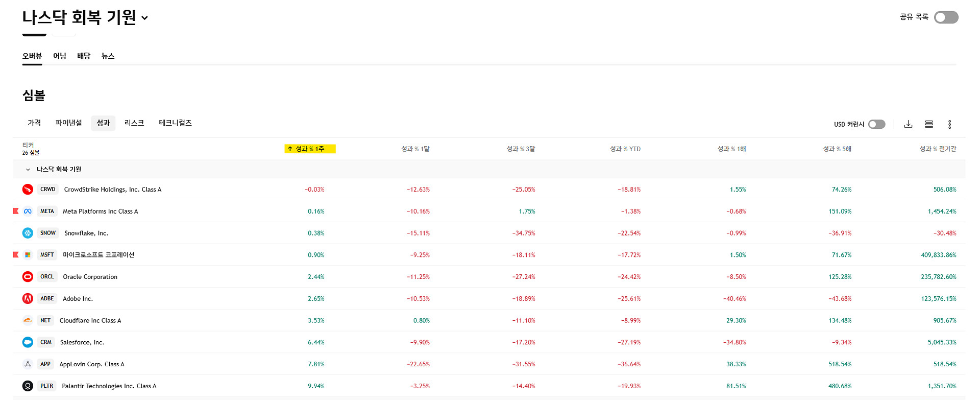Select the 리스크 column set tab
Viewport: 980px width, 400px height.
pos(134,123)
